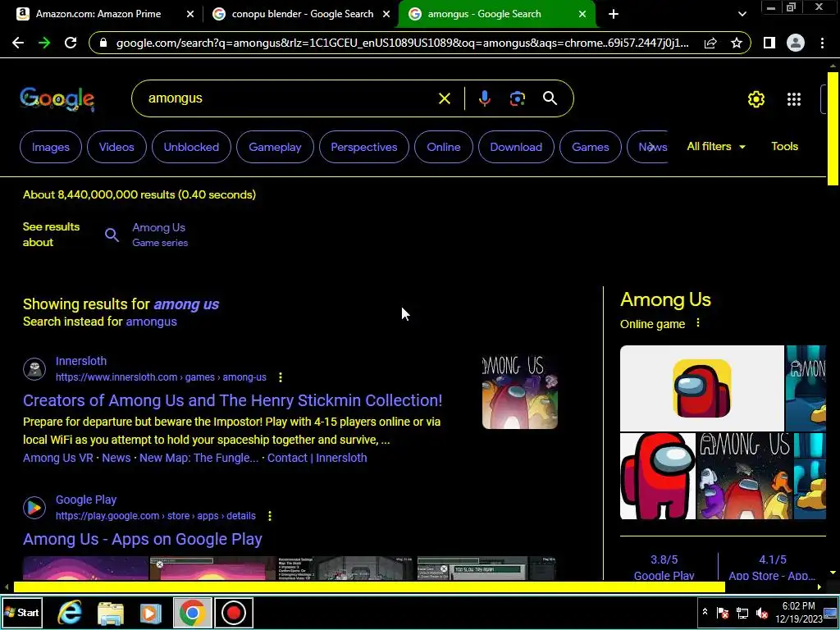Open the side panel icon
The image size is (840, 630).
pyautogui.click(x=769, y=43)
